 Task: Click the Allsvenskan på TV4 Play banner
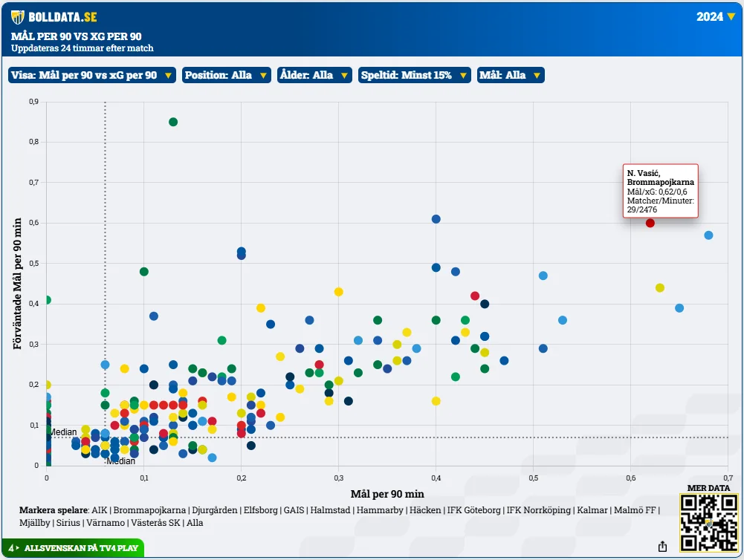(x=73, y=548)
